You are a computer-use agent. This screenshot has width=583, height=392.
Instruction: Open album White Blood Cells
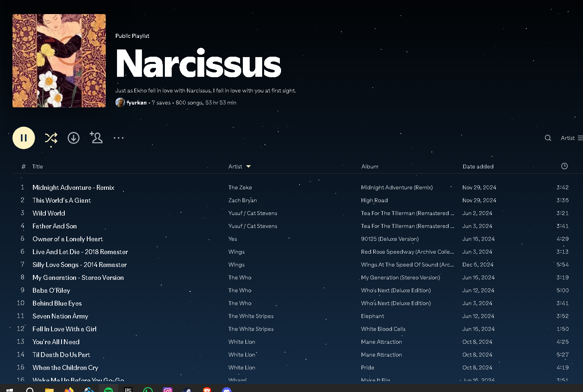pos(383,329)
